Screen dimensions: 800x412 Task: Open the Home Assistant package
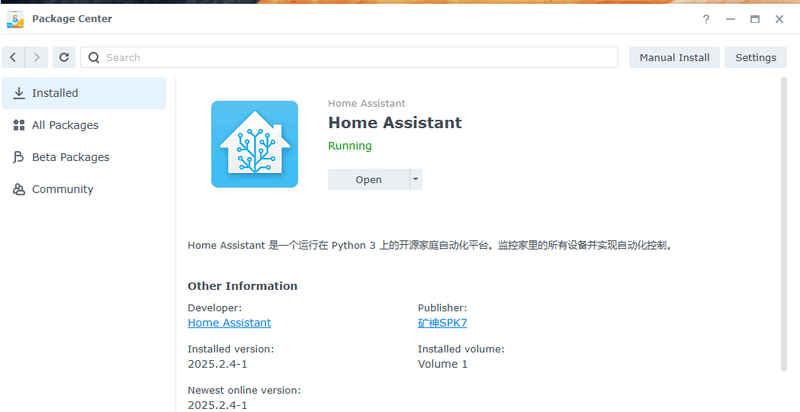(x=368, y=179)
